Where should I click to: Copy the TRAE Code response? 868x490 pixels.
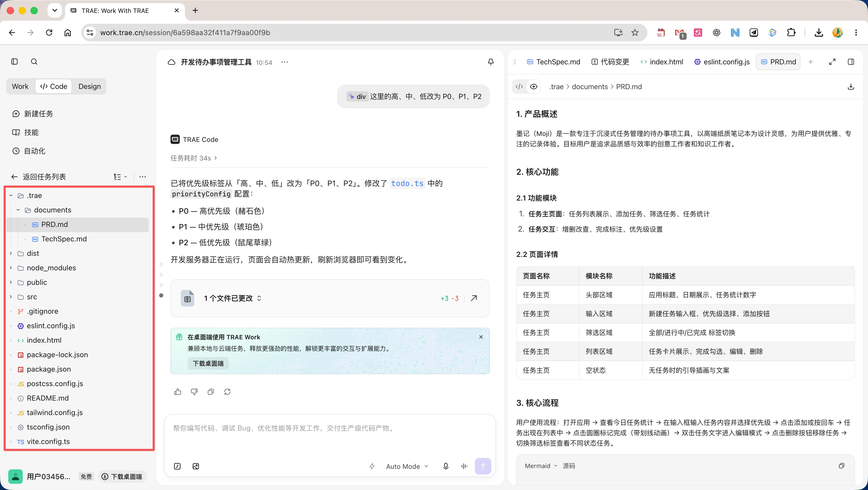pyautogui.click(x=211, y=392)
